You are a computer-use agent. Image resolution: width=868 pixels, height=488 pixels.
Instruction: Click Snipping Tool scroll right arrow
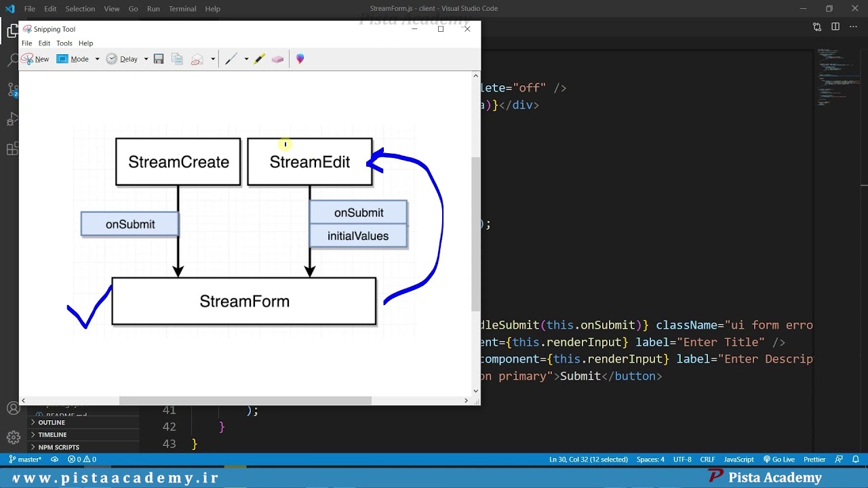pyautogui.click(x=466, y=401)
